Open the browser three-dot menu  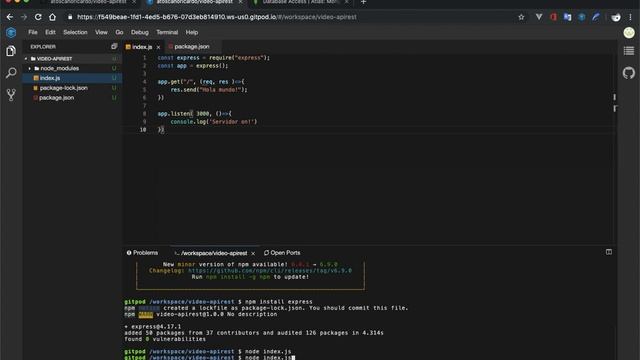[631, 17]
